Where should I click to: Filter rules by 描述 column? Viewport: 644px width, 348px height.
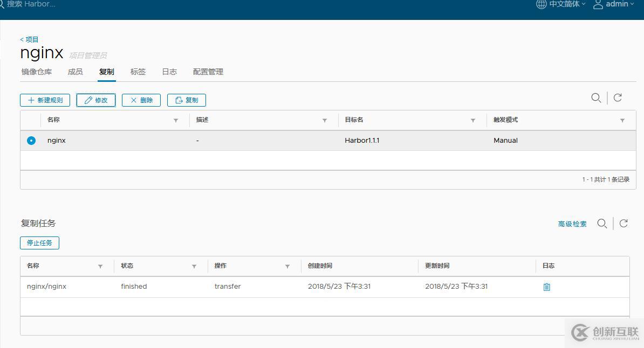click(325, 120)
